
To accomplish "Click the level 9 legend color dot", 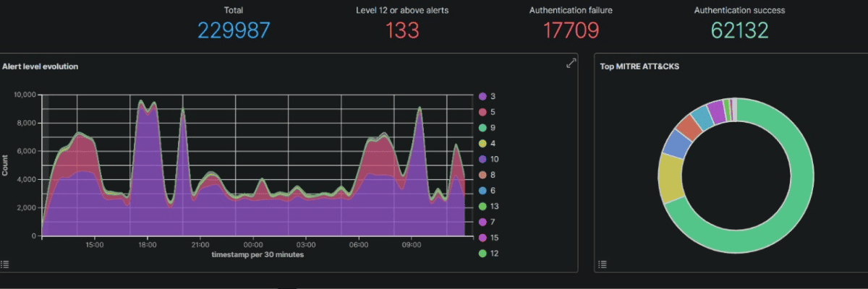I will point(482,128).
